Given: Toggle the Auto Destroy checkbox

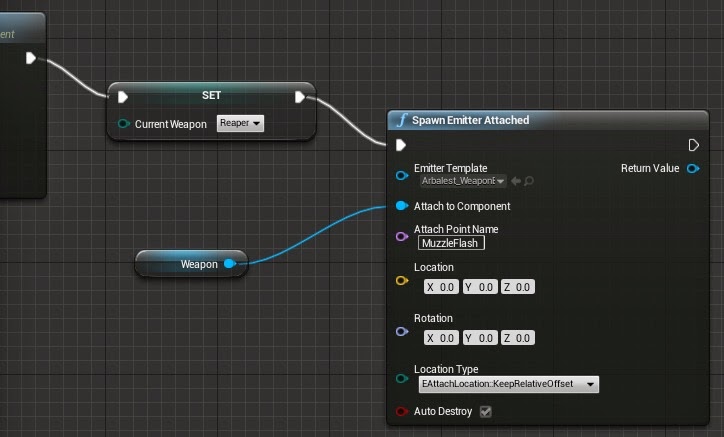Looking at the screenshot, I should coord(485,412).
